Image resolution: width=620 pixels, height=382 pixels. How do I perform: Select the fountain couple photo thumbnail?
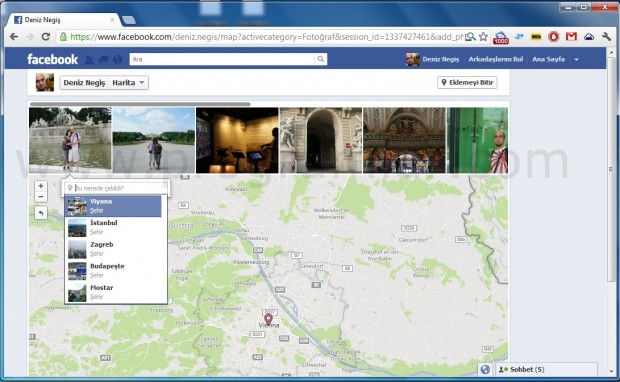tap(70, 140)
